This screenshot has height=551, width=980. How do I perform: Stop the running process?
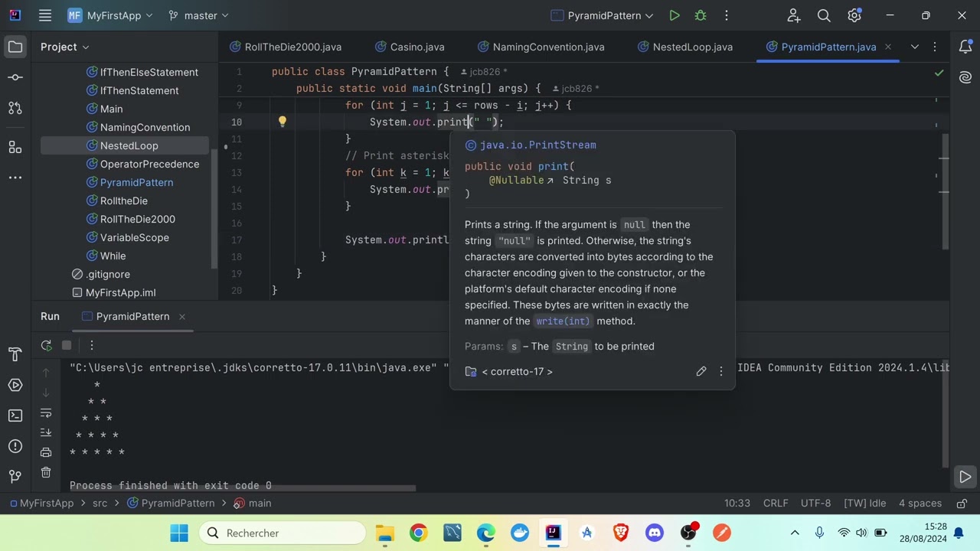[67, 345]
